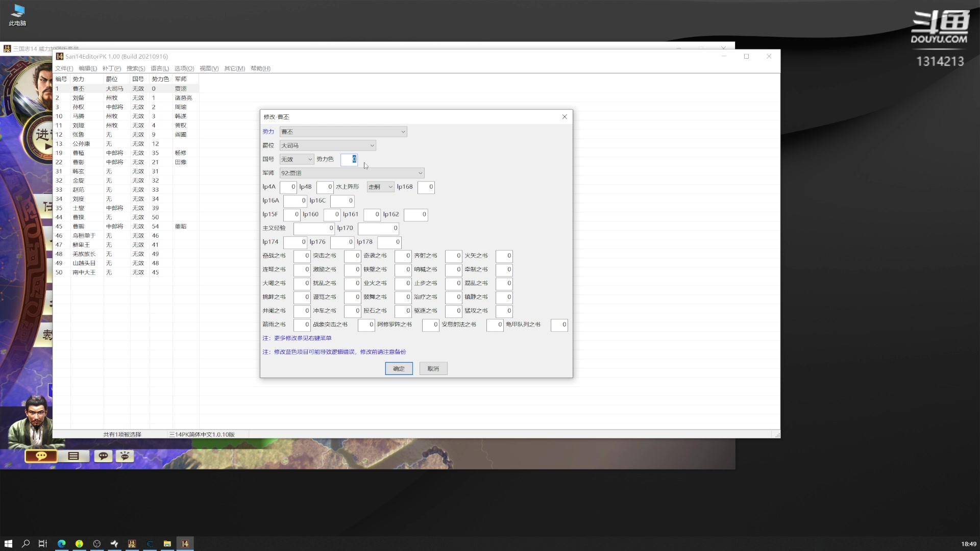Open the white bird app on taskbar
The width and height of the screenshot is (980, 551).
[114, 544]
